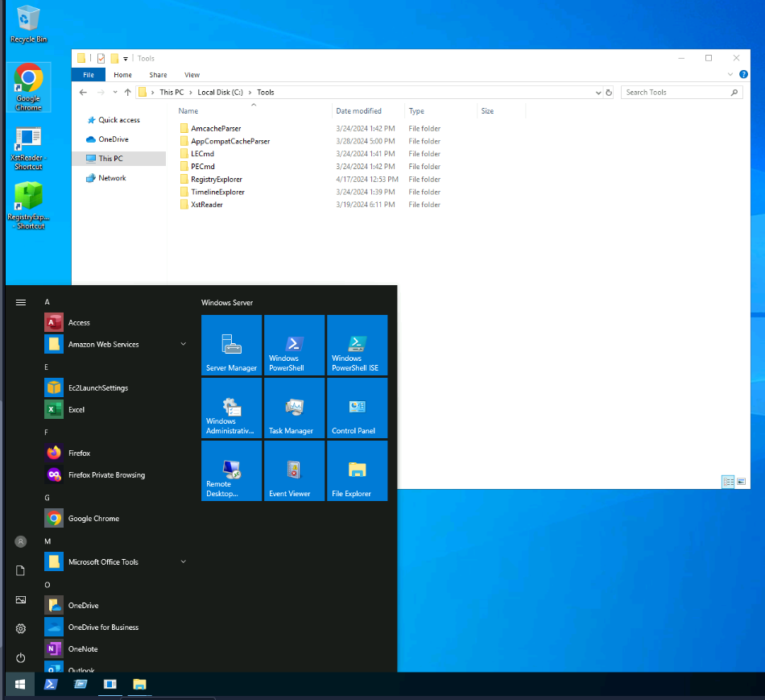This screenshot has height=700, width=765.
Task: Sort files by the Date modified column
Action: [x=359, y=111]
